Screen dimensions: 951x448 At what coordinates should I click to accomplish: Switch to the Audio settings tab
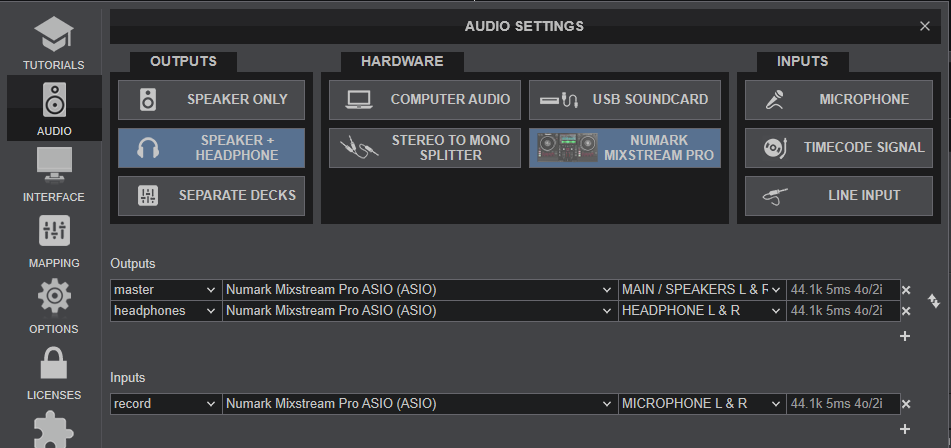[x=53, y=109]
